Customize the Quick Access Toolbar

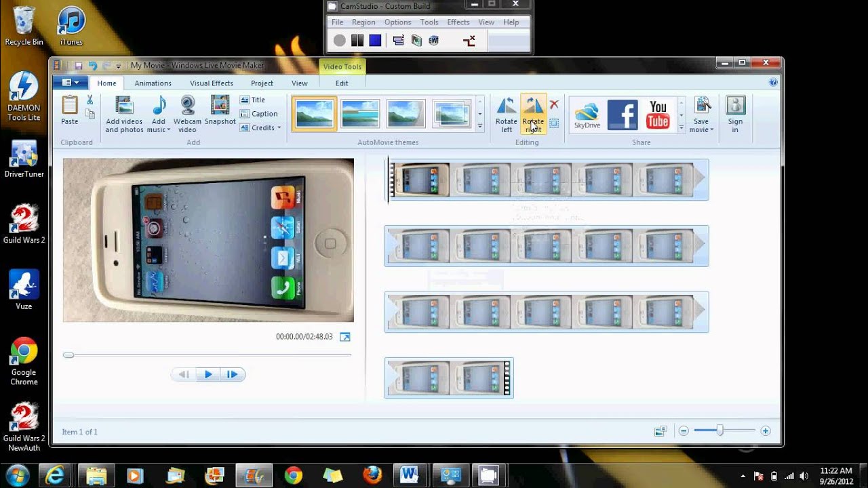[x=119, y=66]
